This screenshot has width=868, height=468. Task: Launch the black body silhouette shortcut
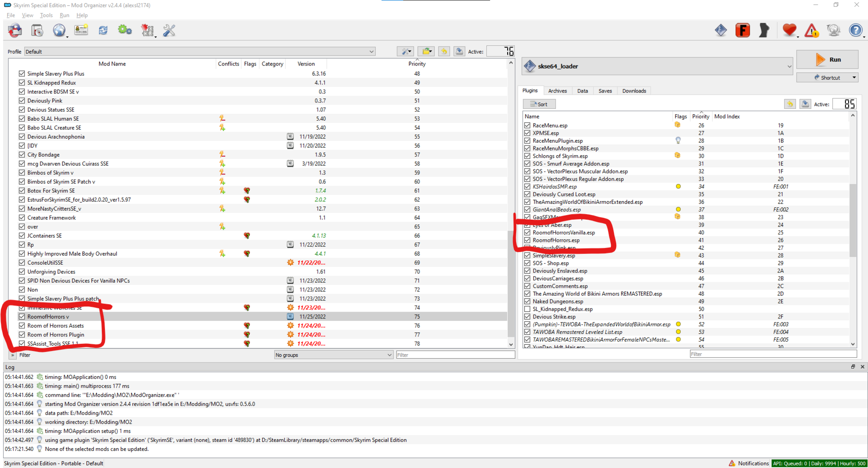click(764, 30)
